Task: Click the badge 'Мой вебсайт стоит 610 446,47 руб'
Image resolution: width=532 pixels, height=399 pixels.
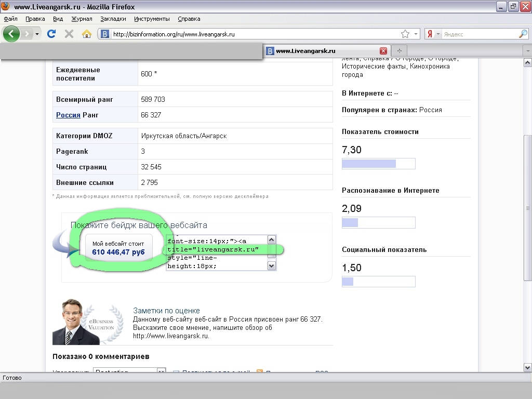Action: click(x=118, y=248)
